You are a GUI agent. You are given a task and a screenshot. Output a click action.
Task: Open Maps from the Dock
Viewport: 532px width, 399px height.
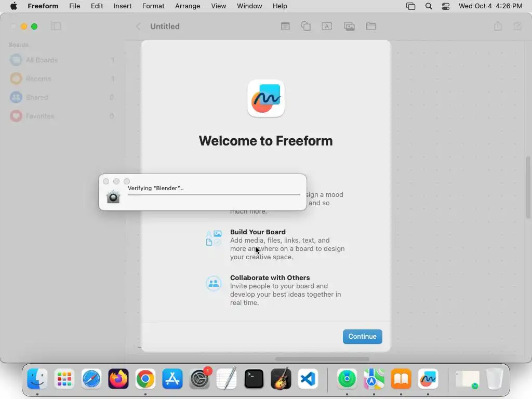[374, 379]
